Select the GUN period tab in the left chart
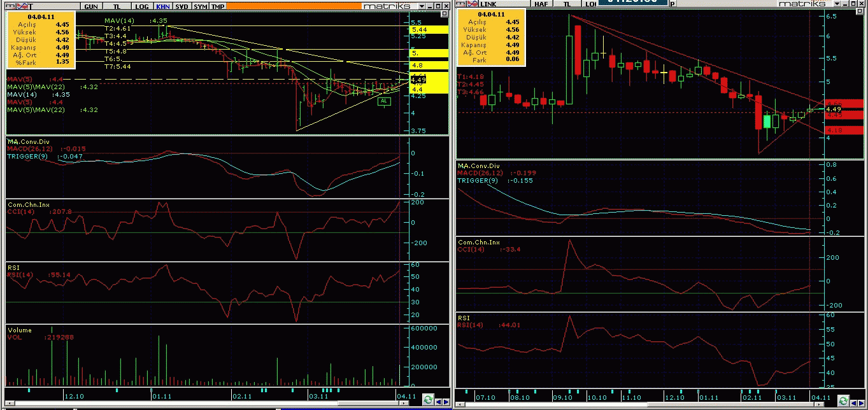Screen dimensions: 868x410 point(91,6)
